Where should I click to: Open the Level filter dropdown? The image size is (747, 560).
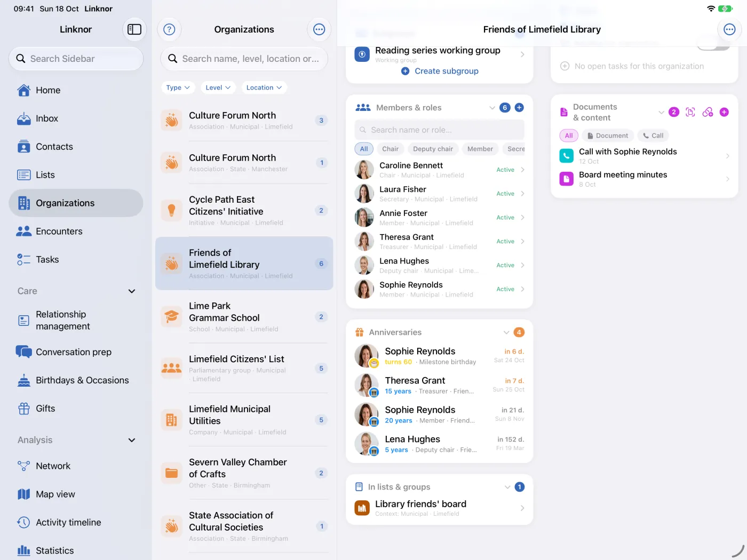point(218,87)
